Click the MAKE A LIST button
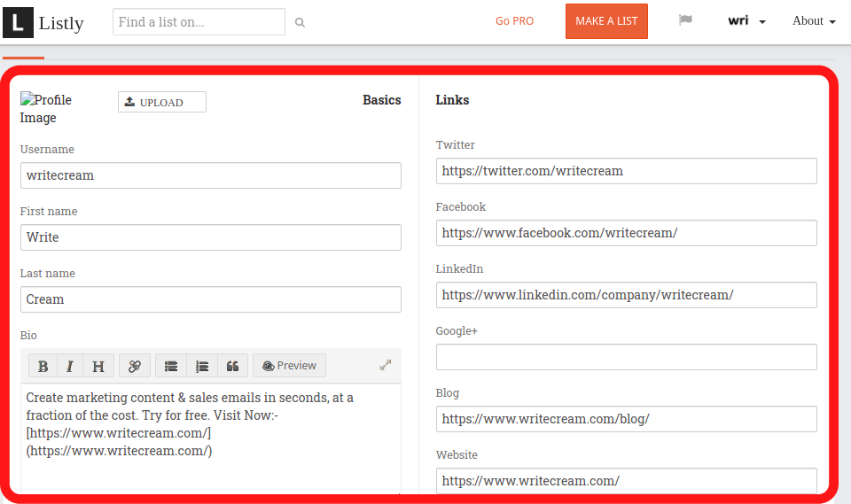 [606, 21]
